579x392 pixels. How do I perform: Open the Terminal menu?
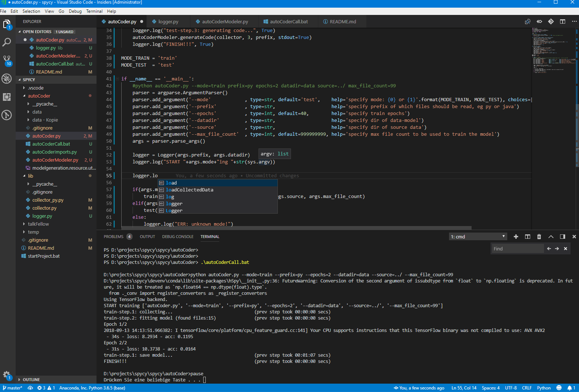[94, 11]
